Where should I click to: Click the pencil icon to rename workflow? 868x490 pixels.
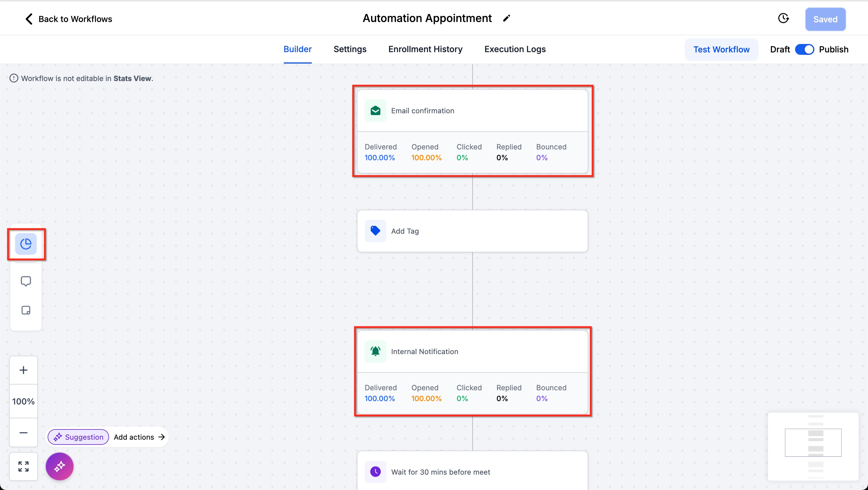pyautogui.click(x=506, y=18)
